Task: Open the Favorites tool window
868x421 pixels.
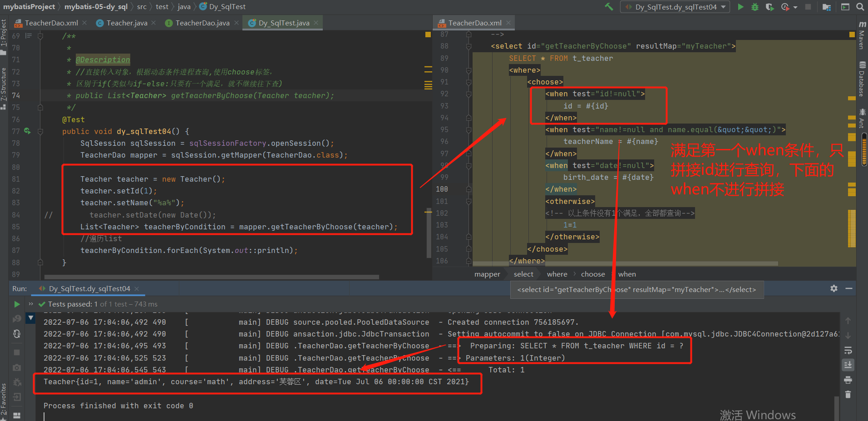Action: tap(4, 401)
